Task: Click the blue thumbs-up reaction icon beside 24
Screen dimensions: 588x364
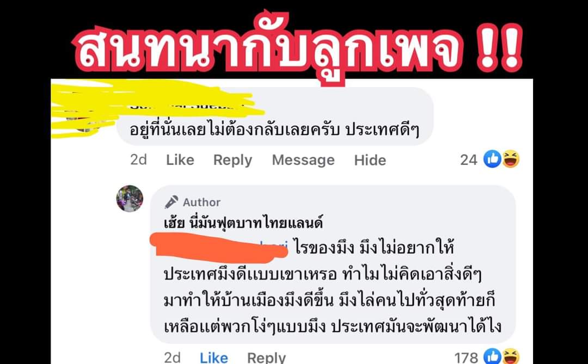Action: (x=492, y=159)
